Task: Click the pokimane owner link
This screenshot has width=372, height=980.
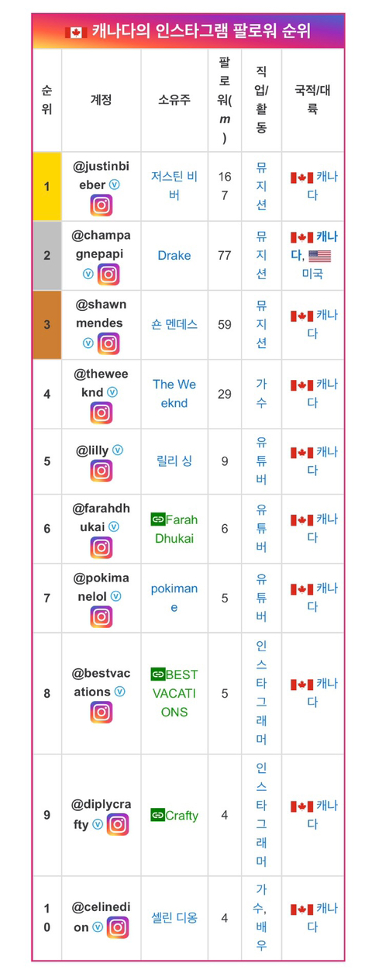Action: pos(174,598)
